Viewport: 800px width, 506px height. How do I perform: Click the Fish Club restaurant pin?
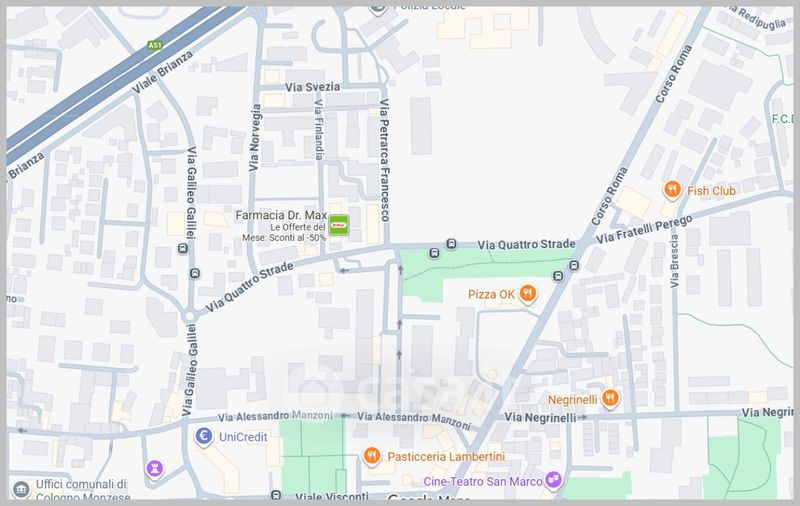(x=672, y=190)
